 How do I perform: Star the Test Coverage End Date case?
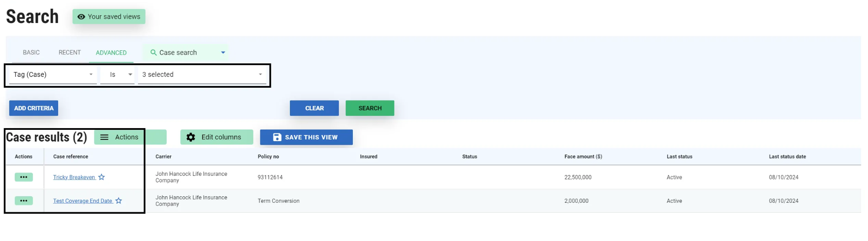pos(118,201)
